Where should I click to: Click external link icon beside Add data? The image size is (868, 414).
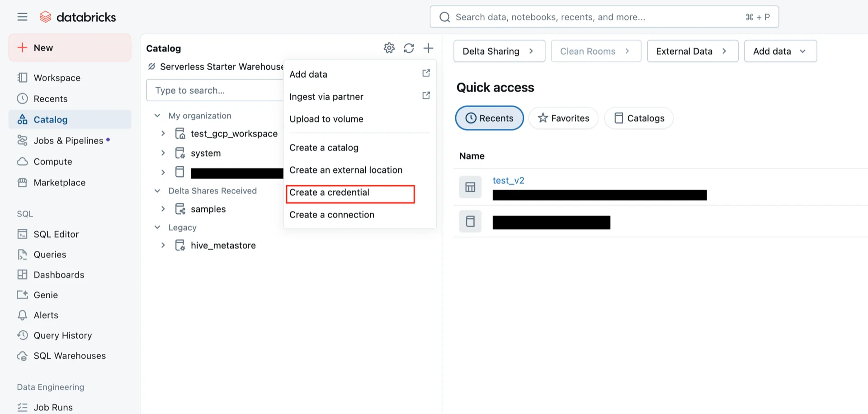tap(426, 73)
